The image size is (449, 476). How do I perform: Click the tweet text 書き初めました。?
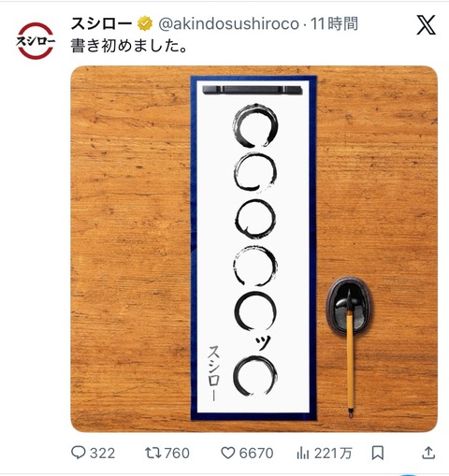[x=129, y=46]
